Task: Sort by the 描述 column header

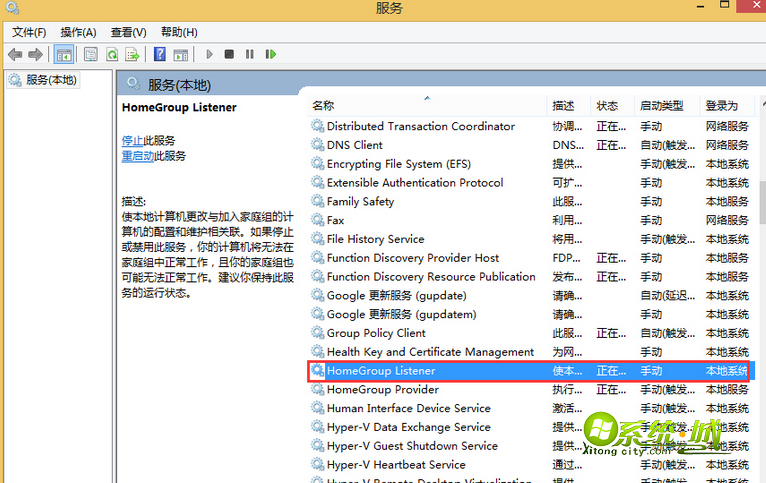Action: click(568, 105)
